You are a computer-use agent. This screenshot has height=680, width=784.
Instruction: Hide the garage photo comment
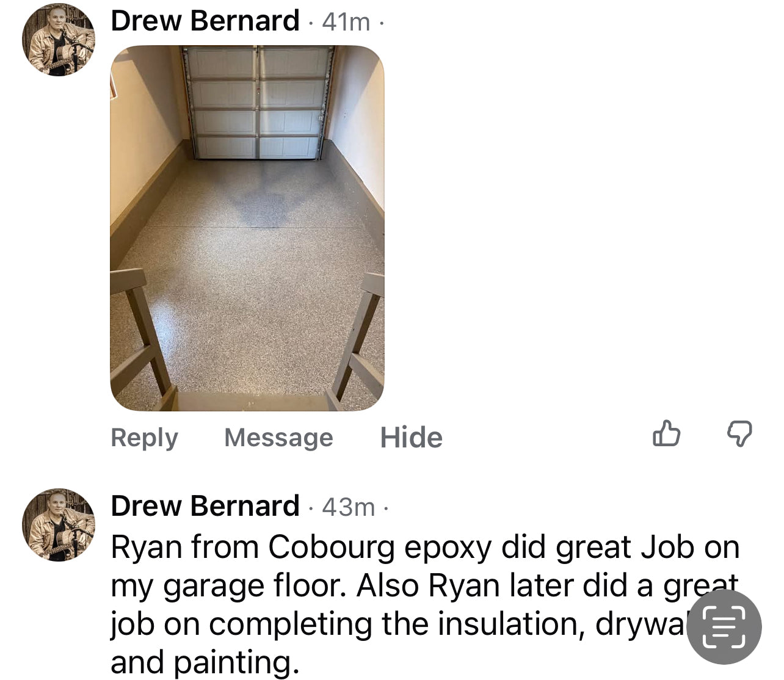[411, 438]
